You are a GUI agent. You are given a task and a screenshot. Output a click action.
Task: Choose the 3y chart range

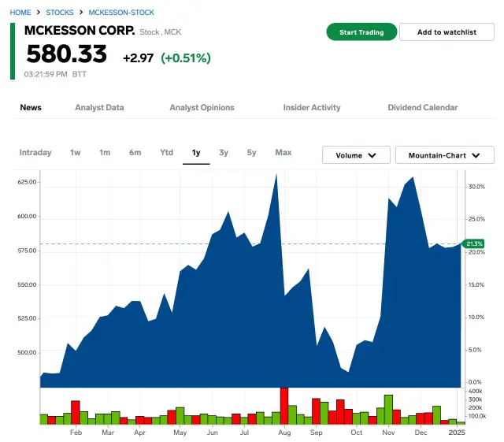point(224,153)
